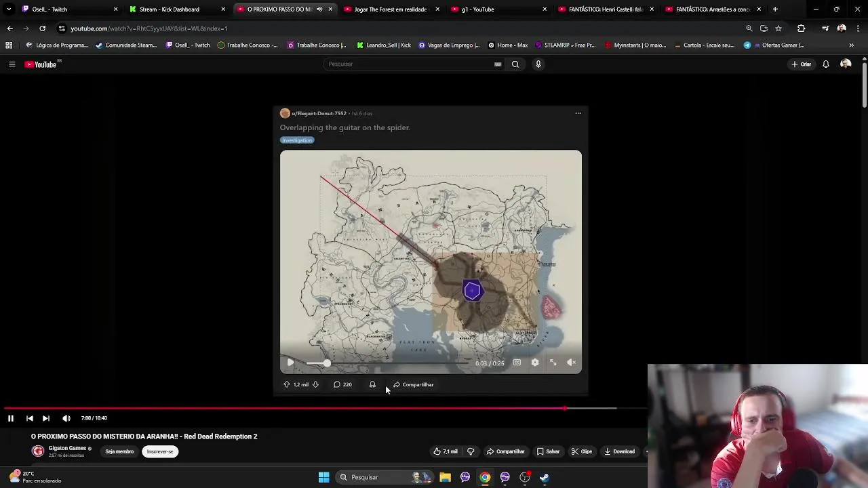Start voice search with the microphone icon

click(x=538, y=64)
